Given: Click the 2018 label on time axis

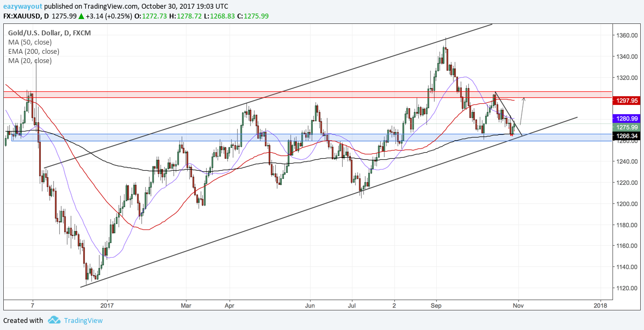Looking at the screenshot, I should (x=601, y=306).
